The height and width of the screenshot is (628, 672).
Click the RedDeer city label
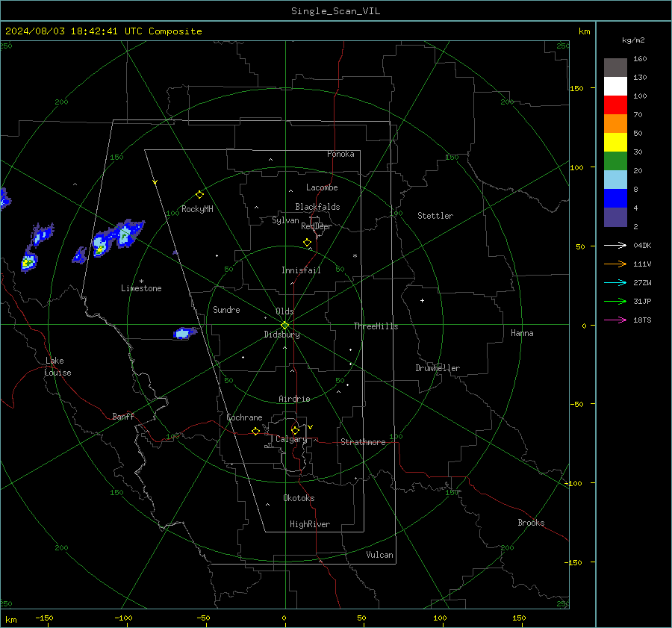pyautogui.click(x=317, y=226)
